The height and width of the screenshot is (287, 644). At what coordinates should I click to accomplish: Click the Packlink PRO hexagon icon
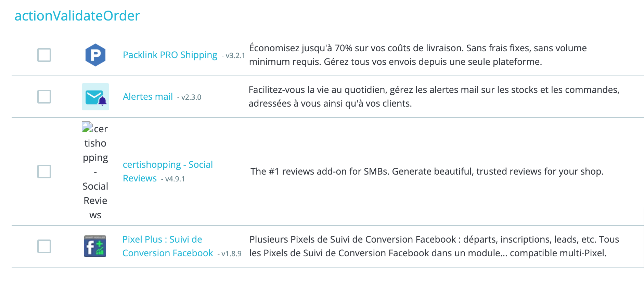[95, 55]
